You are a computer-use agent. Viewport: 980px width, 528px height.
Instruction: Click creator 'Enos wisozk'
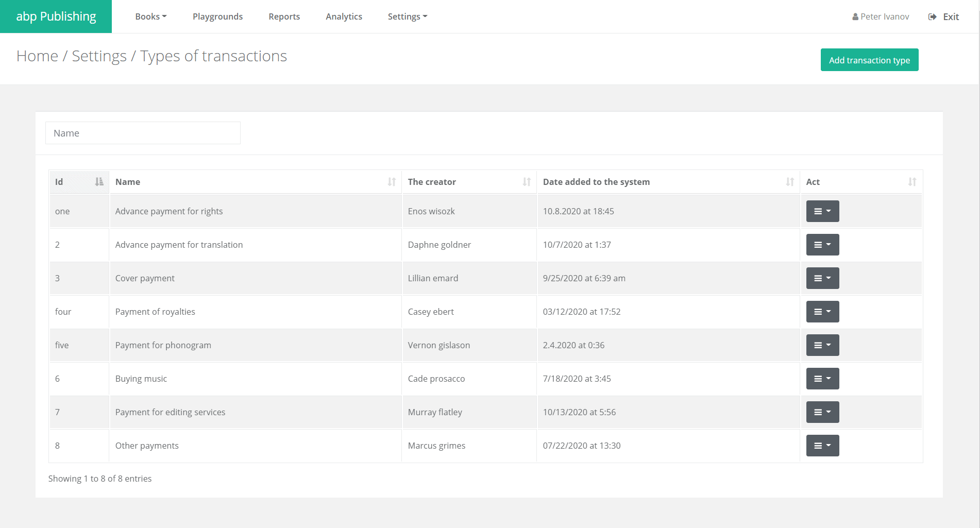coord(431,211)
